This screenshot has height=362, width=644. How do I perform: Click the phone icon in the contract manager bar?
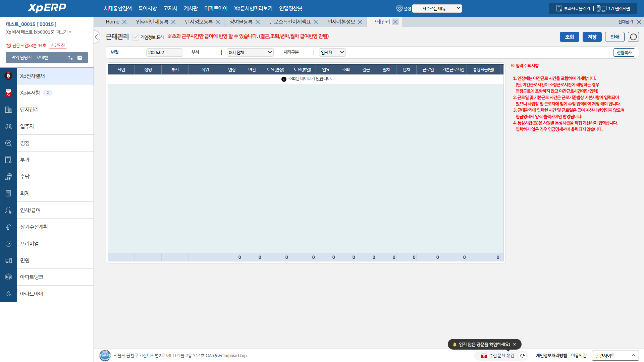[70, 58]
